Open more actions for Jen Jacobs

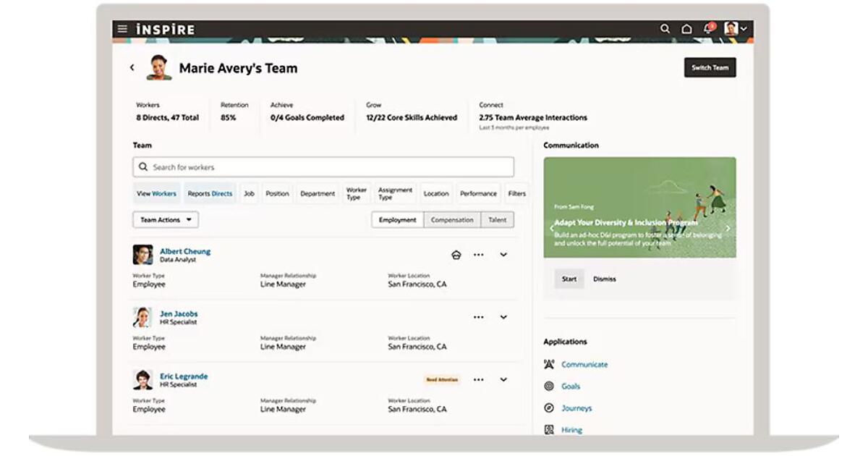point(478,317)
